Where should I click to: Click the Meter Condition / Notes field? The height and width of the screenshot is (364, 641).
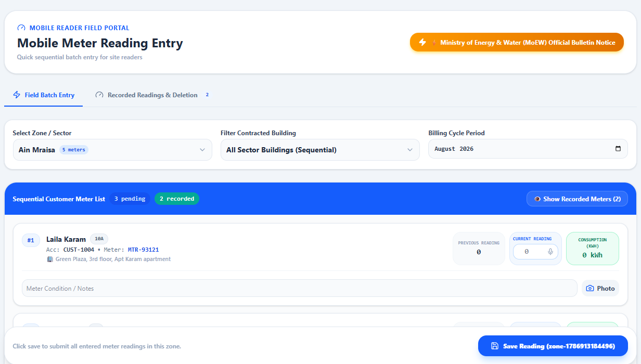[300, 288]
